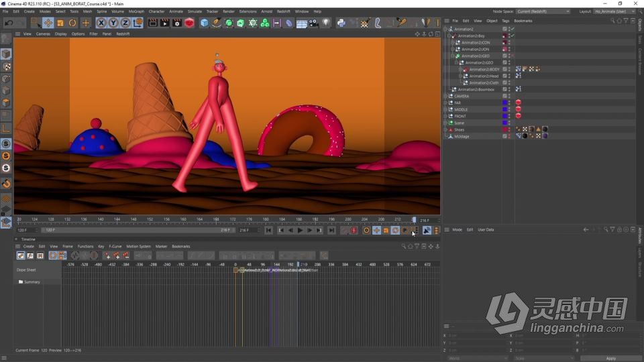
Task: Click the Record Active Objects button
Action: click(344, 230)
